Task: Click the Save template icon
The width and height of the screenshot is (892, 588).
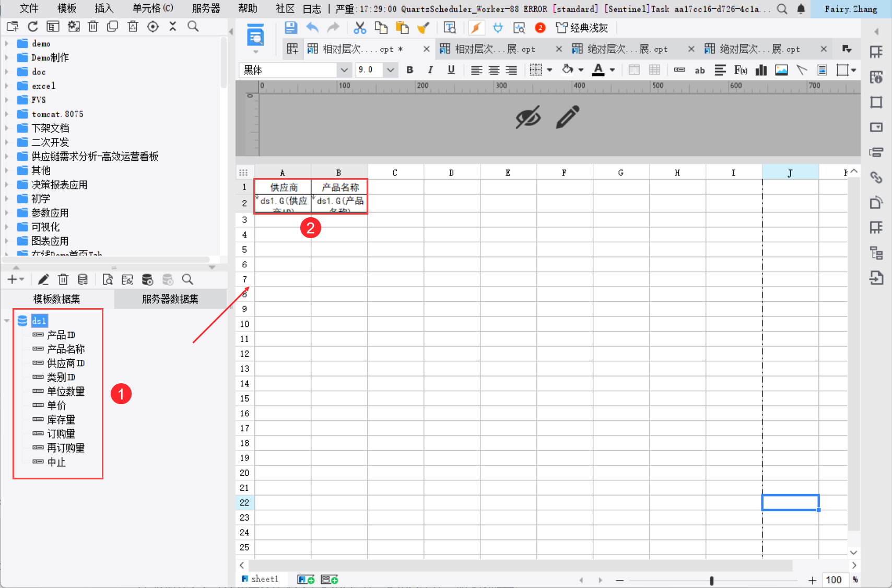Action: pos(291,28)
